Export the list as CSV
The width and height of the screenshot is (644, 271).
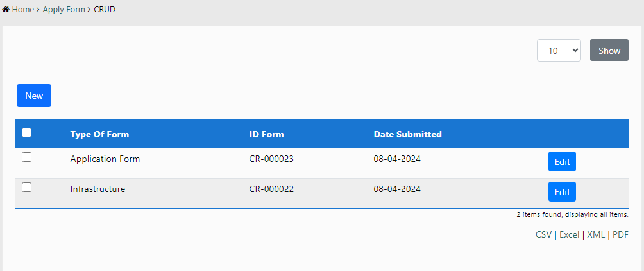point(543,235)
